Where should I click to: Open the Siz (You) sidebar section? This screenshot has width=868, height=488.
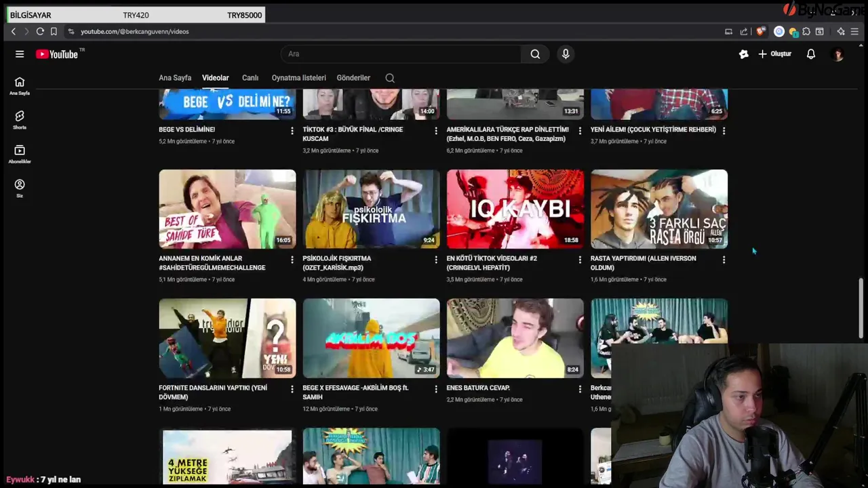click(20, 188)
